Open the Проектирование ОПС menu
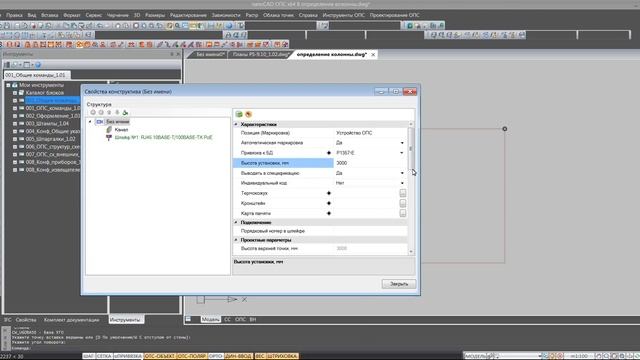Image resolution: width=640 pixels, height=360 pixels. (x=395, y=15)
